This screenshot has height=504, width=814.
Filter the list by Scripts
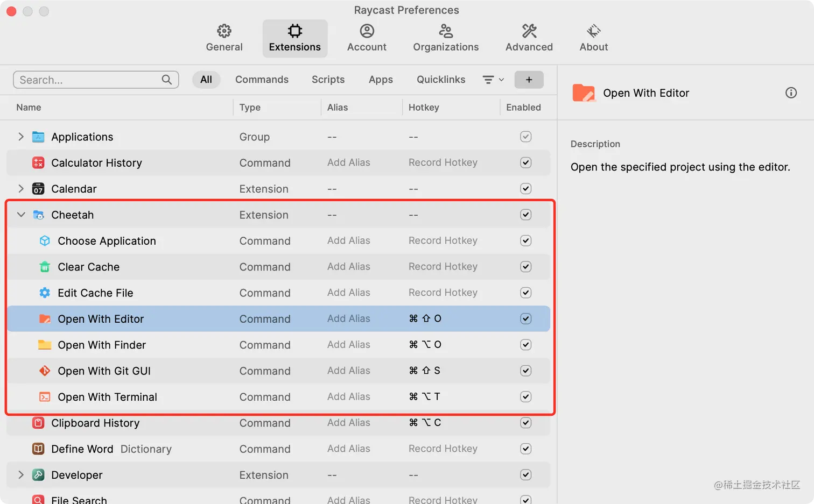tap(328, 80)
